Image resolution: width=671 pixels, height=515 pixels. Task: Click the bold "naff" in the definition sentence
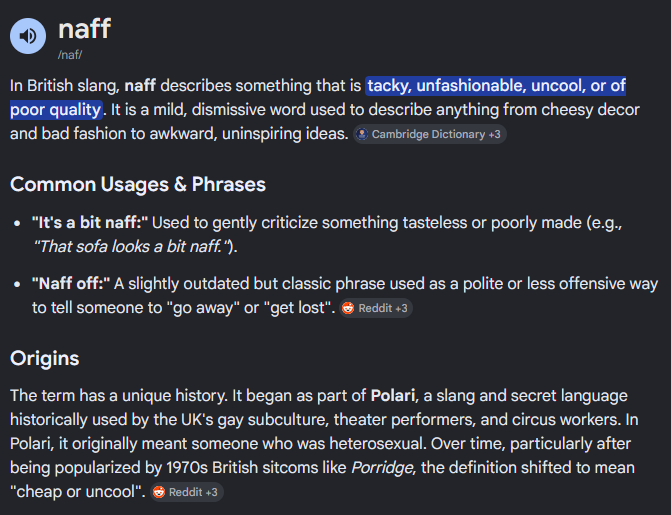140,86
